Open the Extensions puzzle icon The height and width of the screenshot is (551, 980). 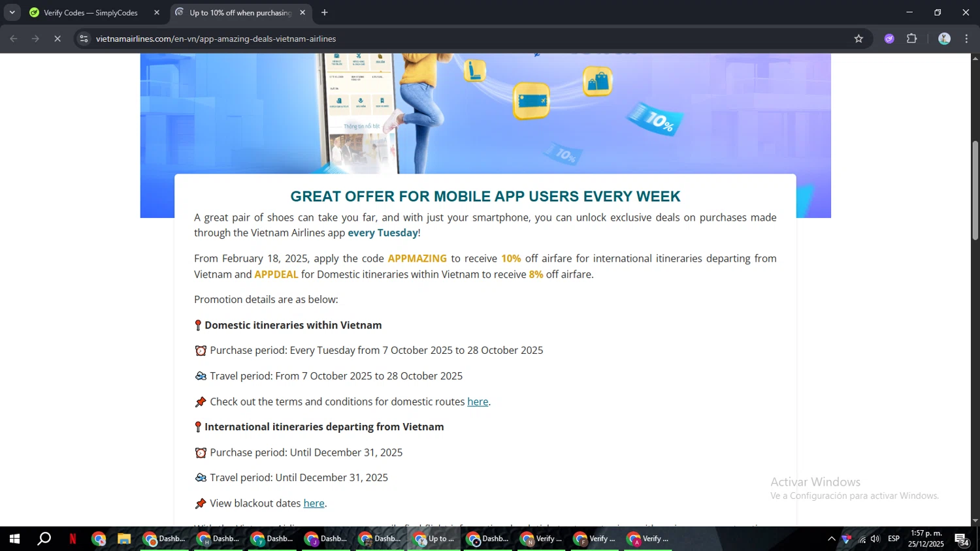point(912,39)
